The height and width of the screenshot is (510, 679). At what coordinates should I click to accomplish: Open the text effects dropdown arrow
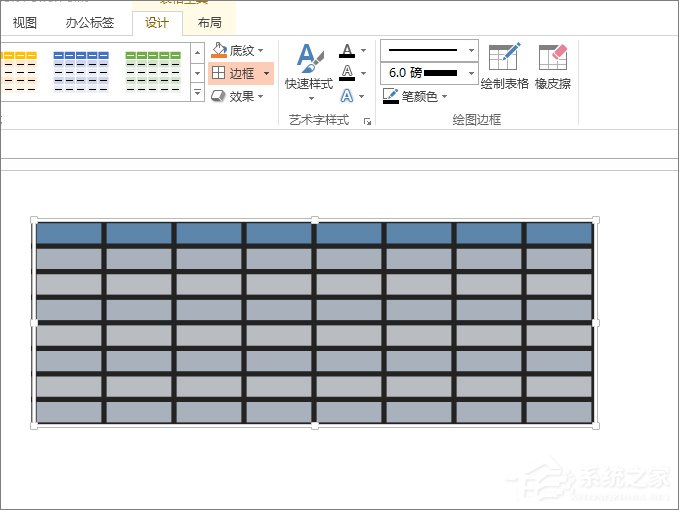pyautogui.click(x=362, y=96)
